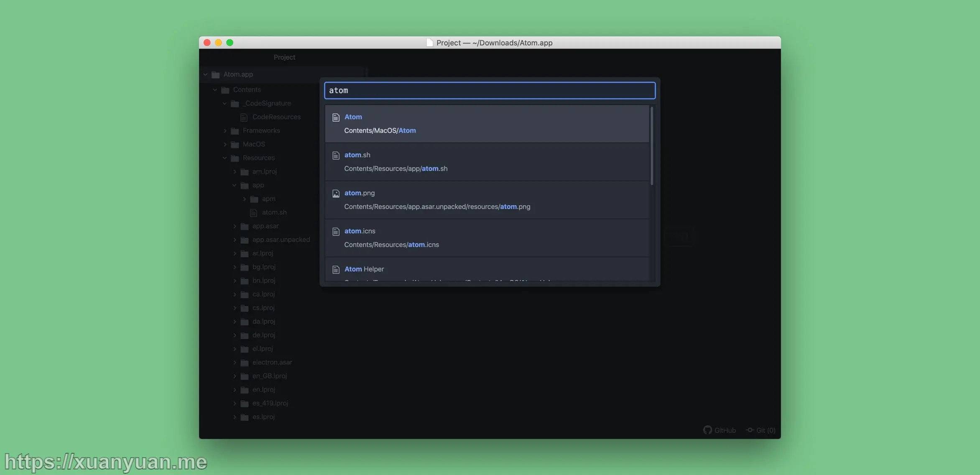Collapse the Atom.app root folder
This screenshot has height=475, width=980.
pyautogui.click(x=205, y=74)
